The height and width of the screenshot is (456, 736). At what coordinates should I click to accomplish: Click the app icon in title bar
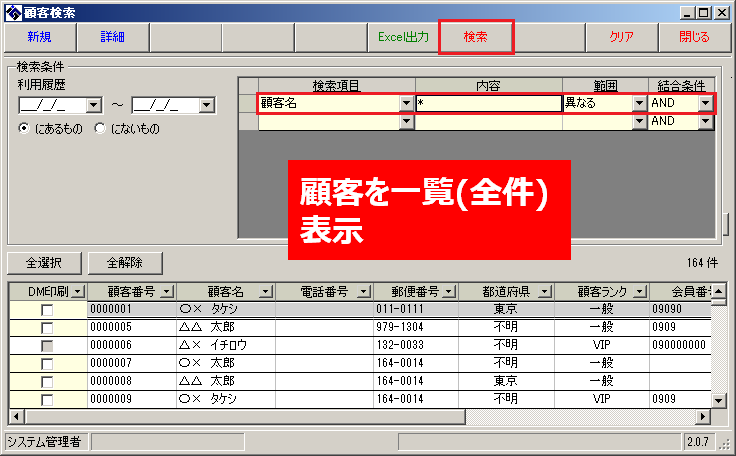[x=13, y=11]
